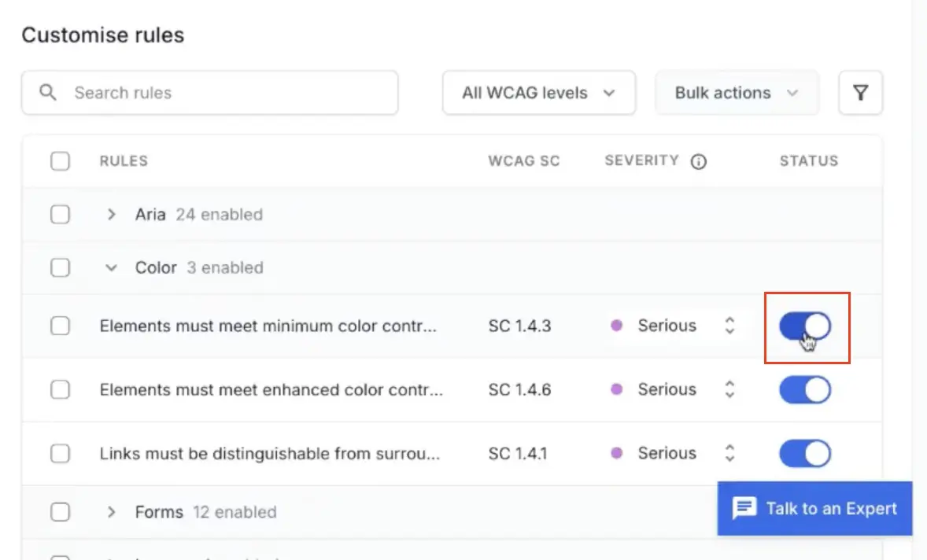Click the search magnifier icon
The image size is (927, 560).
pos(48,93)
